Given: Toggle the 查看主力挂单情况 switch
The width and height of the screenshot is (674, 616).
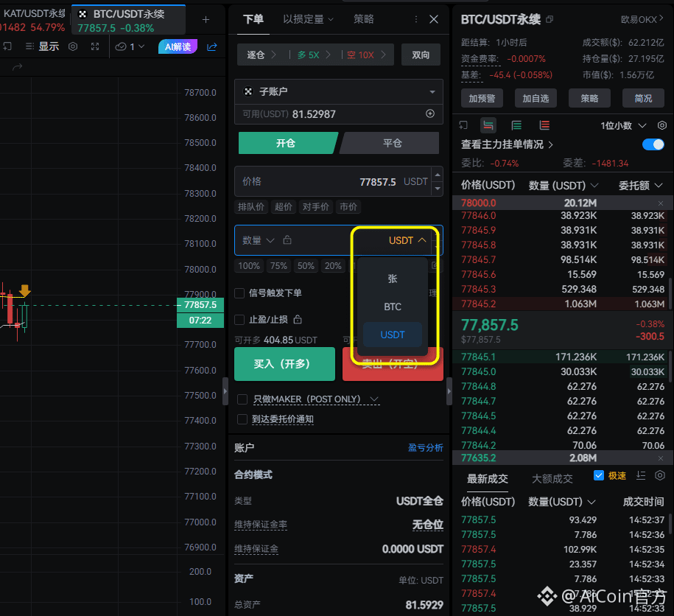Looking at the screenshot, I should [653, 144].
